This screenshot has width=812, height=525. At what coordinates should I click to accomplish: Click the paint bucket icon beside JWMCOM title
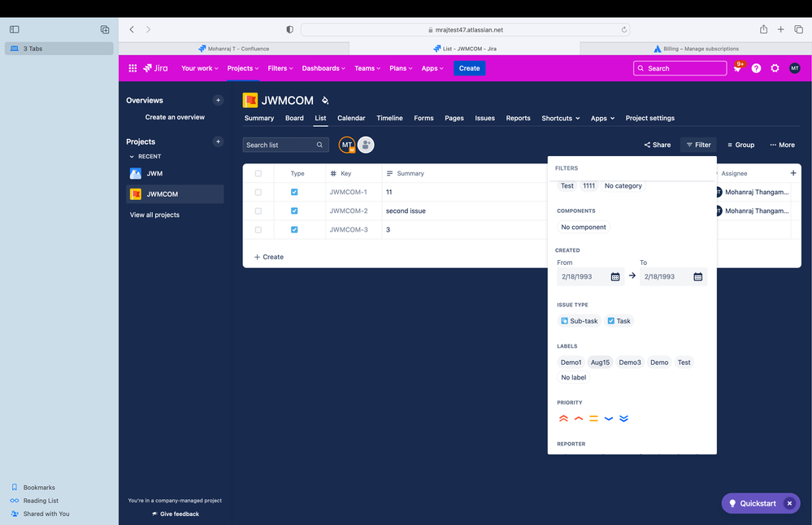pyautogui.click(x=324, y=101)
